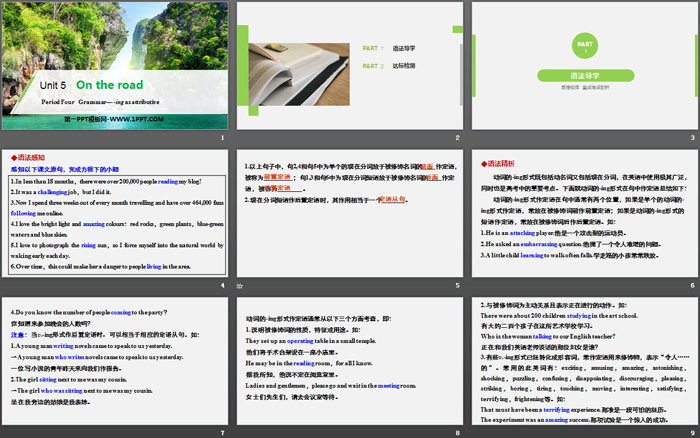Select slide 9 listing -ing adjectives
This screenshot has height=438, width=700.
point(583,362)
